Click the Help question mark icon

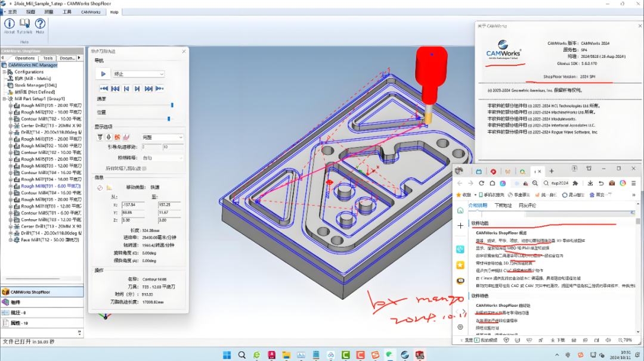pos(40,26)
